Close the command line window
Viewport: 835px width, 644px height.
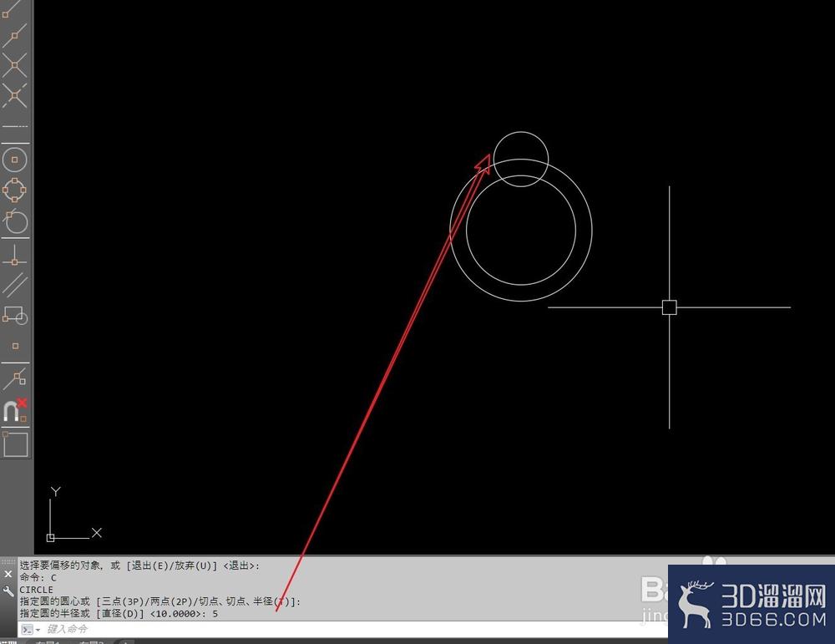point(8,574)
